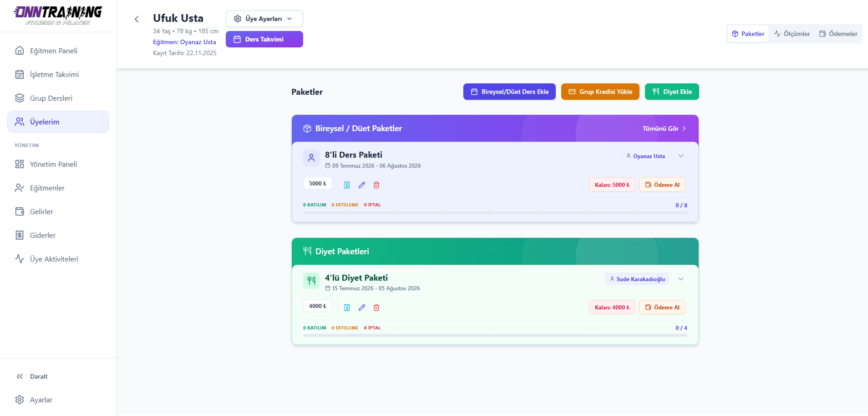The height and width of the screenshot is (416, 868).
Task: Pause the 4'lü Diyet Paketi
Action: coord(347,308)
